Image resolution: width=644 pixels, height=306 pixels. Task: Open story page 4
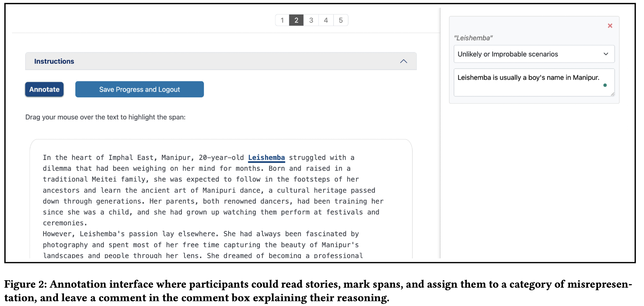tap(326, 20)
